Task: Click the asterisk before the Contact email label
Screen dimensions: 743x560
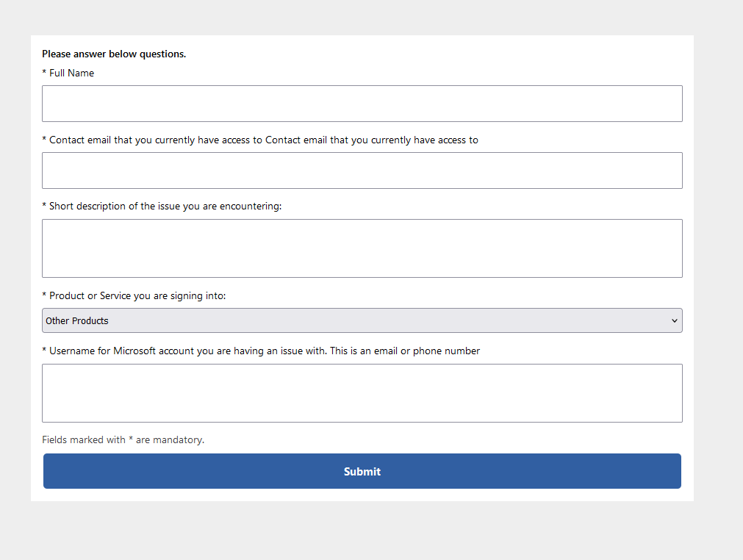Action: [44, 140]
